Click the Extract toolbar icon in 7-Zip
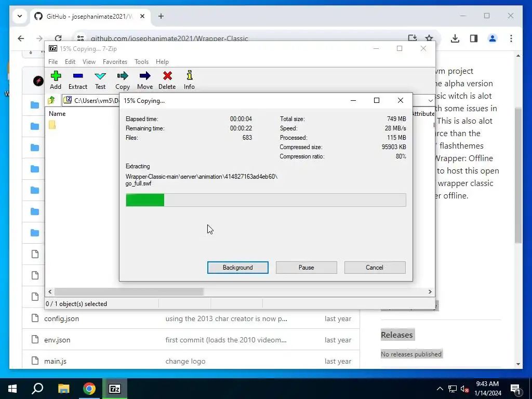 click(x=78, y=80)
